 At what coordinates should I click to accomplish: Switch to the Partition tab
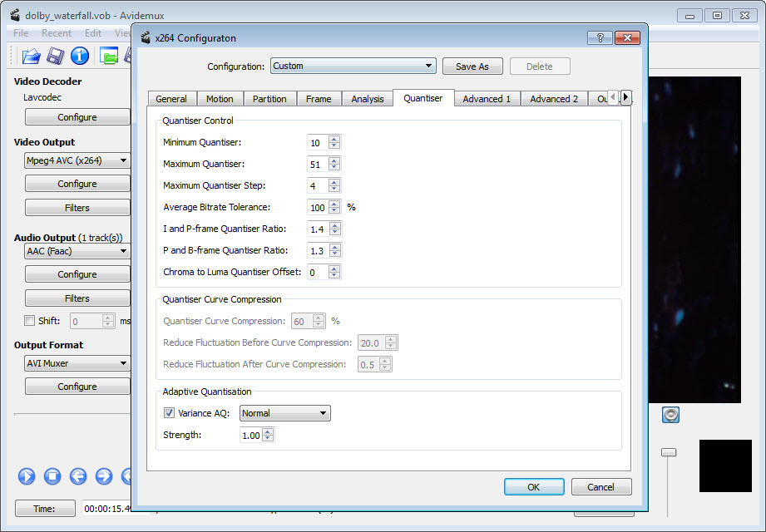tap(269, 99)
